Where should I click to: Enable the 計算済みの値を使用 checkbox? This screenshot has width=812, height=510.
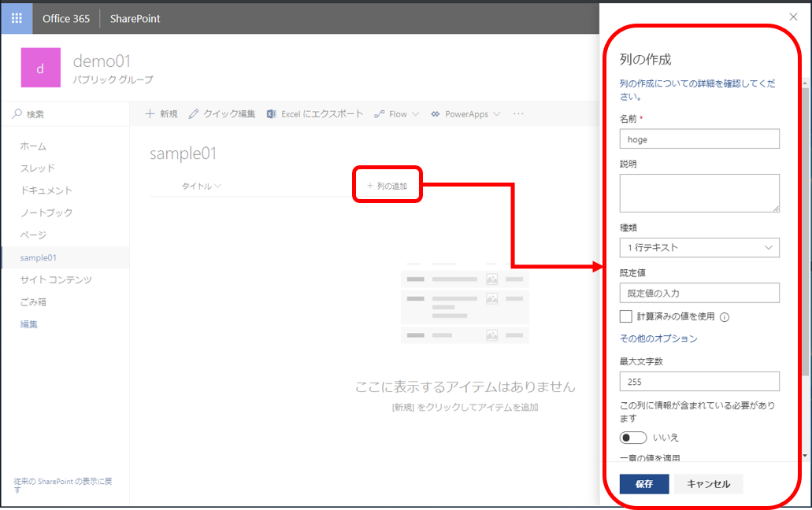tap(627, 316)
